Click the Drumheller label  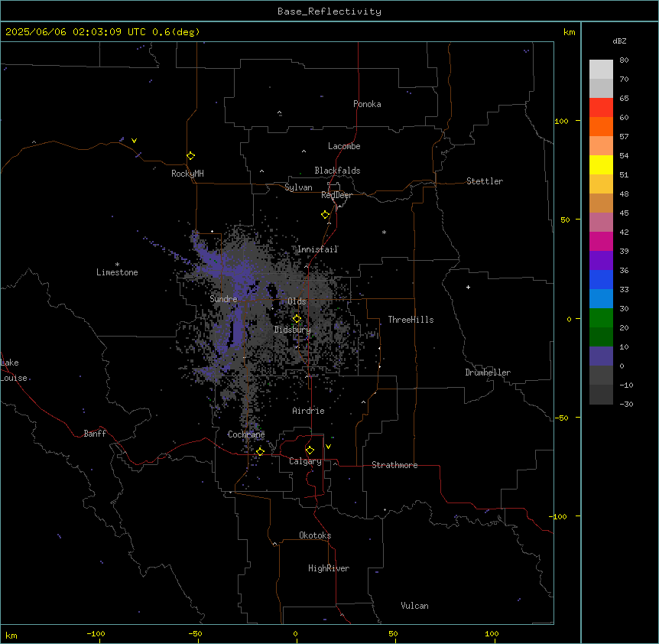488,372
